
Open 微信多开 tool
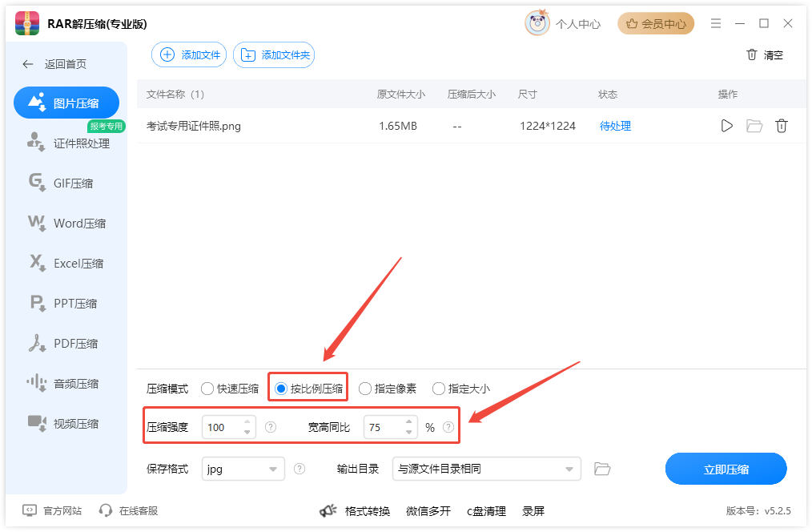[x=428, y=511]
